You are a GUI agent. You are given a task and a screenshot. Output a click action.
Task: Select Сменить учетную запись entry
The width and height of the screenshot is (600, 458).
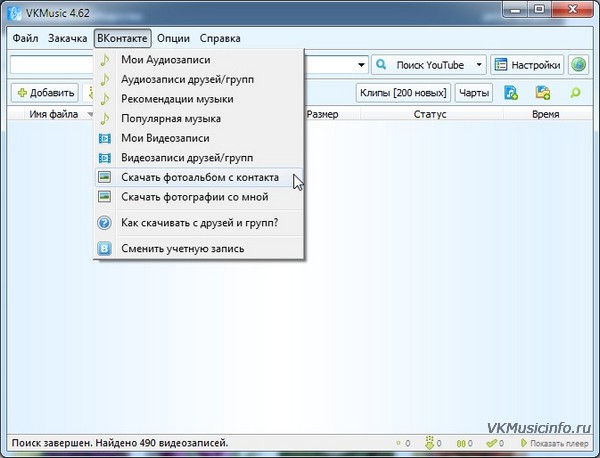point(199,249)
